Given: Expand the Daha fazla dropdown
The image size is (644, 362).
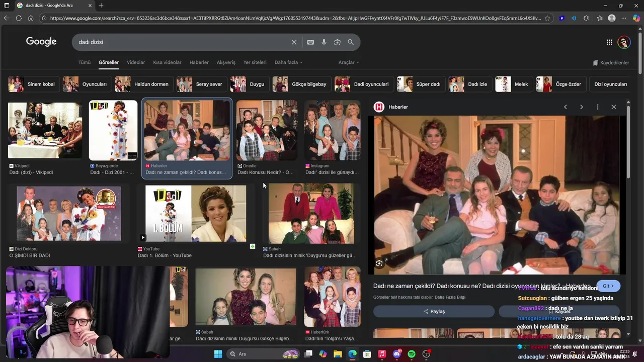Looking at the screenshot, I should click(288, 62).
